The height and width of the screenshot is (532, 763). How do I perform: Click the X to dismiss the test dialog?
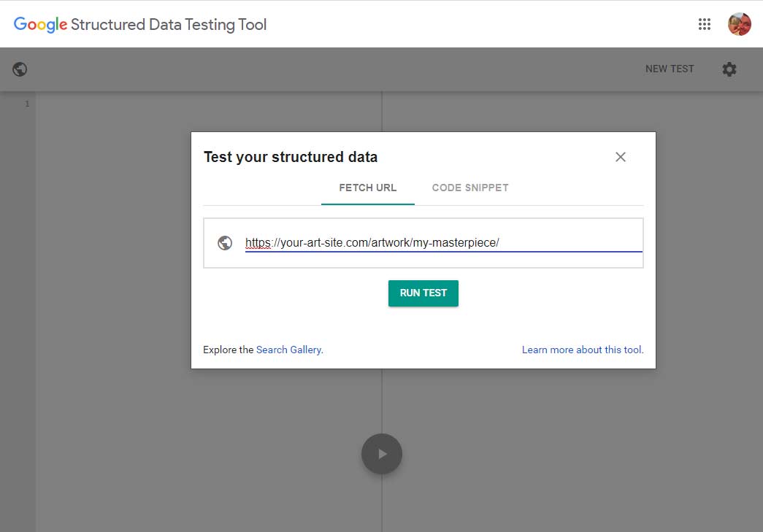(x=620, y=156)
